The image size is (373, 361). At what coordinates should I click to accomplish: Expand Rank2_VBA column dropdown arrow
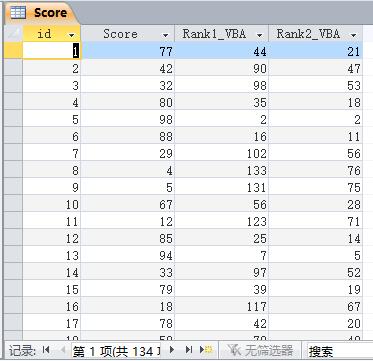pos(354,35)
